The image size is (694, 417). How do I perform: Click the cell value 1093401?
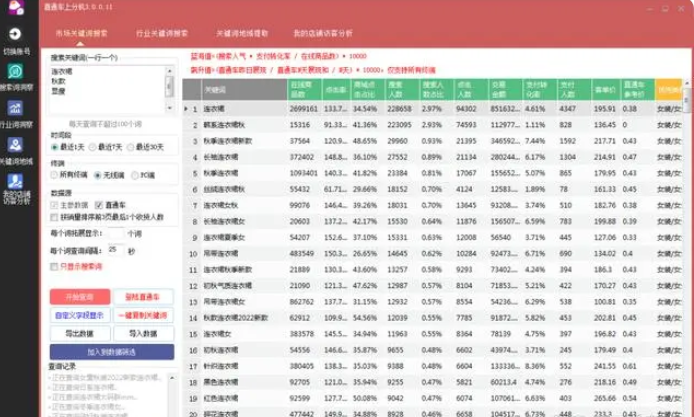[304, 173]
